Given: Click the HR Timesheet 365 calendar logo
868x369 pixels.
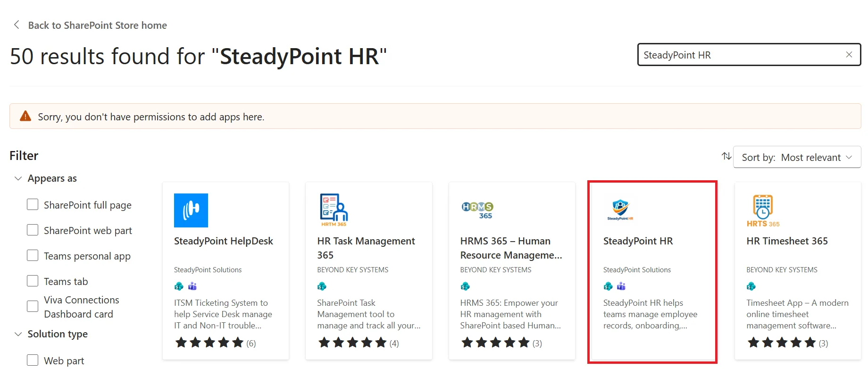Looking at the screenshot, I should (763, 210).
